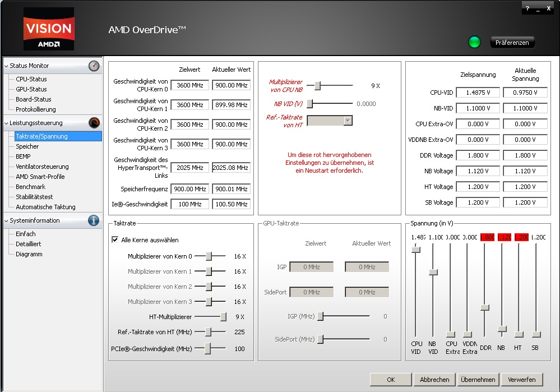Click the red HT 1.200 value box

521,237
